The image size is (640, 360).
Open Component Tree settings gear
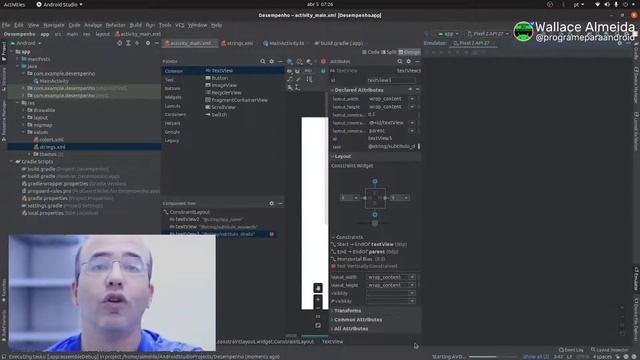click(x=271, y=203)
